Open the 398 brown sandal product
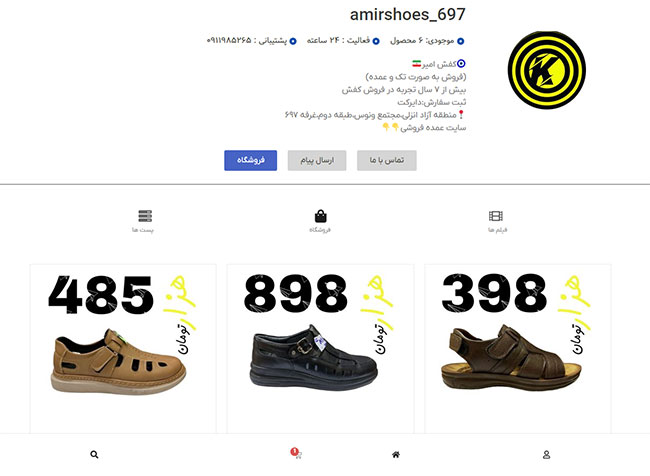 tap(517, 349)
